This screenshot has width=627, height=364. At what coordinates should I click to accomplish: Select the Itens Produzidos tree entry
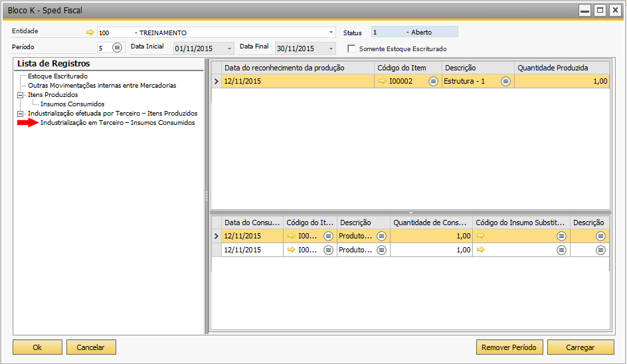52,95
